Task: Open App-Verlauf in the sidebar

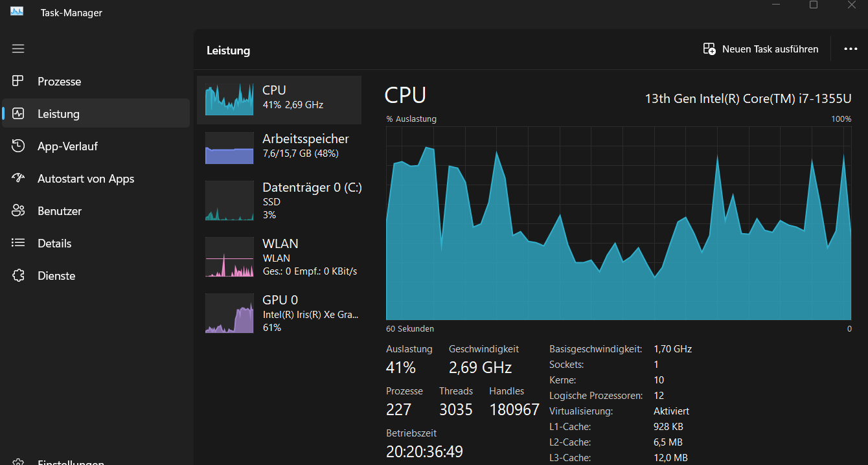Action: pos(96,146)
